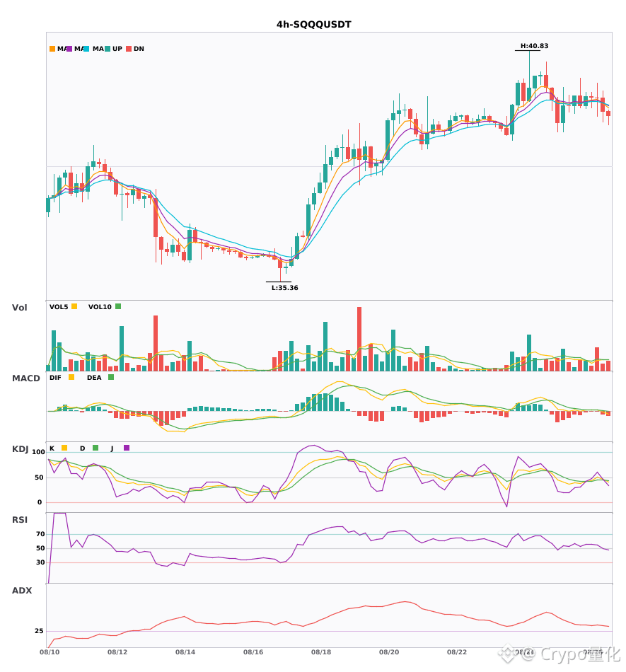Click the UP legend text

pyautogui.click(x=117, y=49)
